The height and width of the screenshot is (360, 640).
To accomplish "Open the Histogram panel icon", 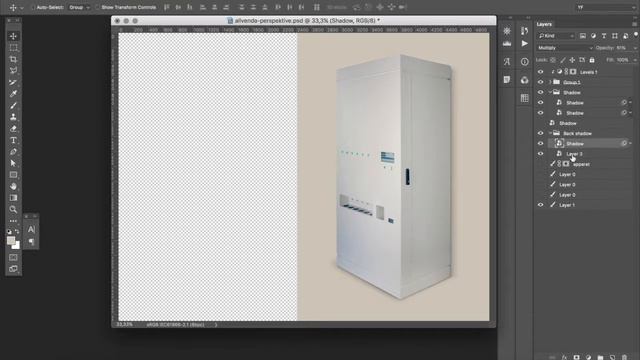I will click(x=507, y=43).
